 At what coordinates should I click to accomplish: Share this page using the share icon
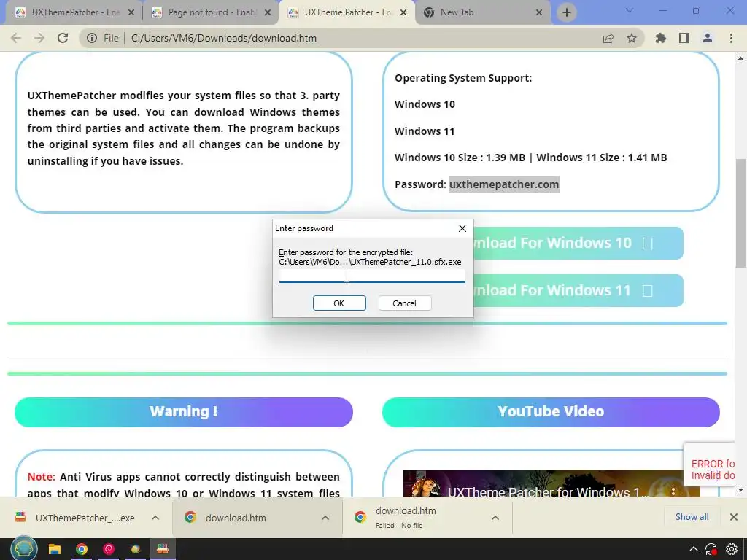[x=608, y=38]
